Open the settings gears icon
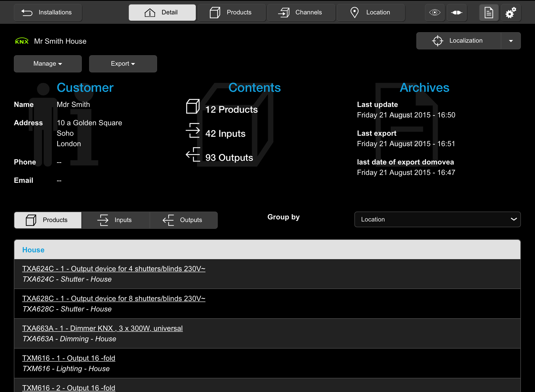Image resolution: width=535 pixels, height=392 pixels. pyautogui.click(x=511, y=12)
